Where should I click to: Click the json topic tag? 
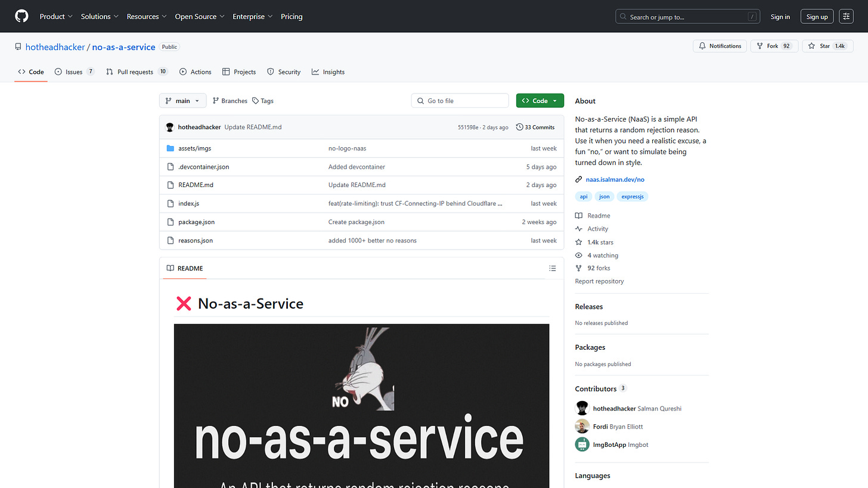pos(604,196)
